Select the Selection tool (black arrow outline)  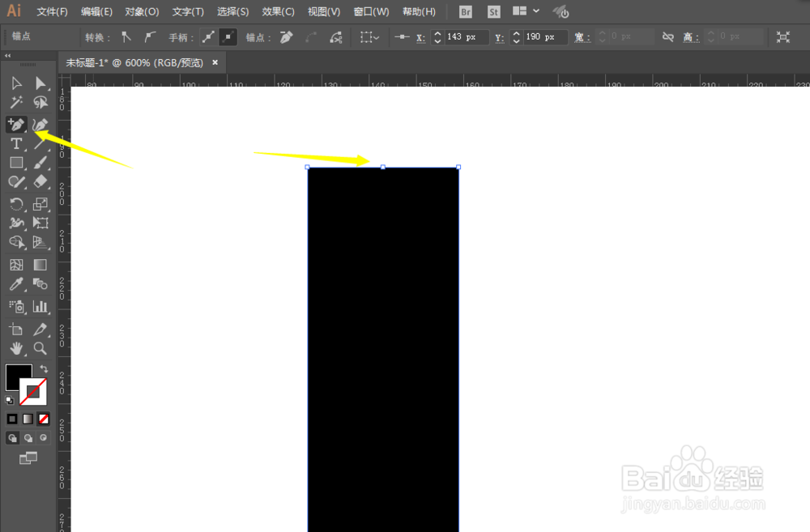(16, 83)
